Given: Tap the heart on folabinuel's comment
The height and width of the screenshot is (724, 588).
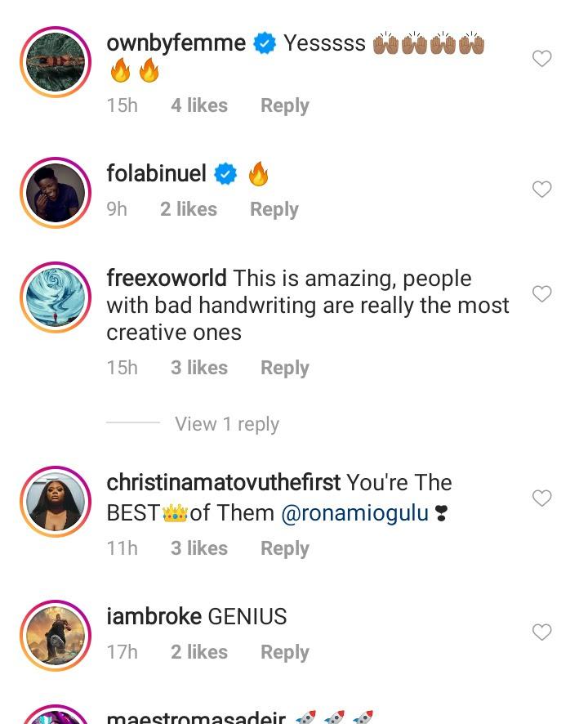Looking at the screenshot, I should [541, 190].
